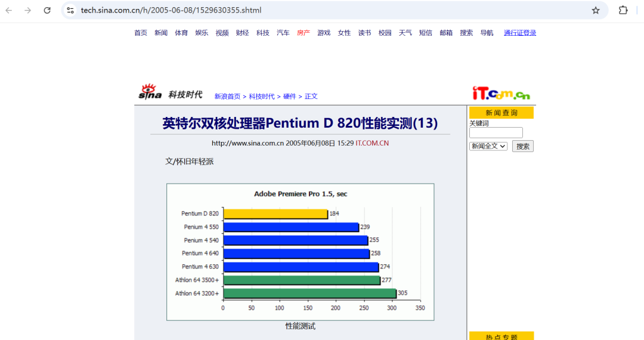Reload the page with refresh icon
The height and width of the screenshot is (340, 644).
(47, 10)
